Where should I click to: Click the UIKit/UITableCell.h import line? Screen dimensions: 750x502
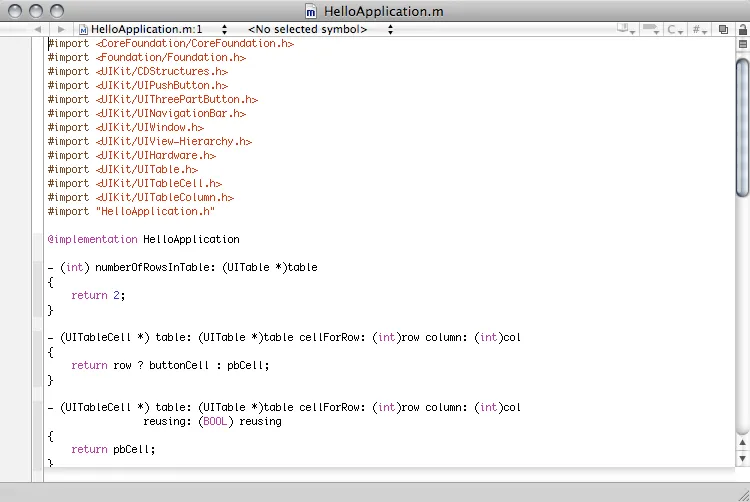click(135, 184)
